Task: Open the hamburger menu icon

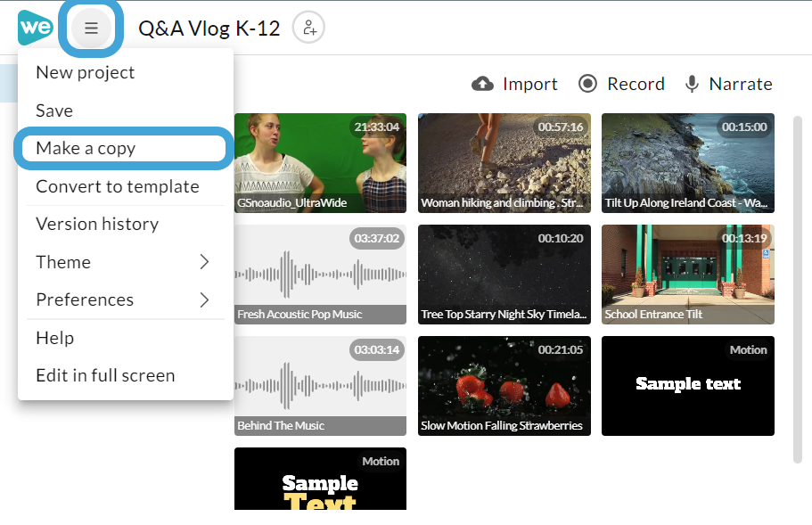Action: tap(90, 28)
